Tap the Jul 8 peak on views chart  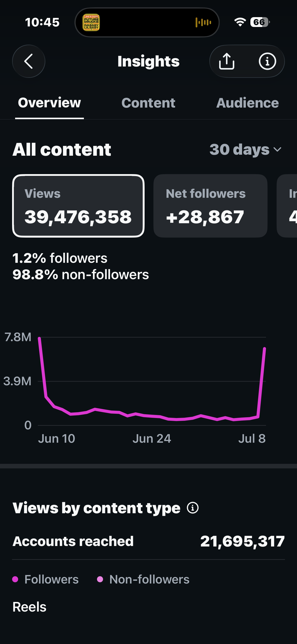pyautogui.click(x=264, y=348)
